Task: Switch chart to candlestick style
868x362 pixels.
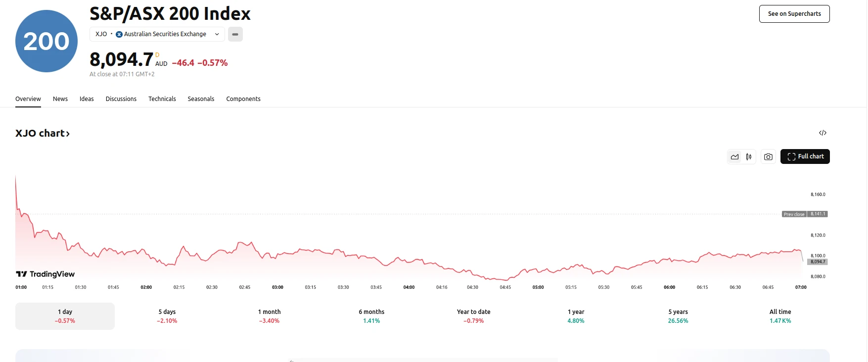Action: pos(748,156)
